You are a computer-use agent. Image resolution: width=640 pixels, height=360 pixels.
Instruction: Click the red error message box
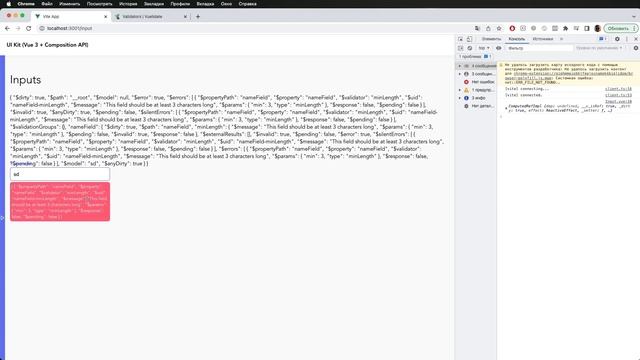click(x=60, y=202)
